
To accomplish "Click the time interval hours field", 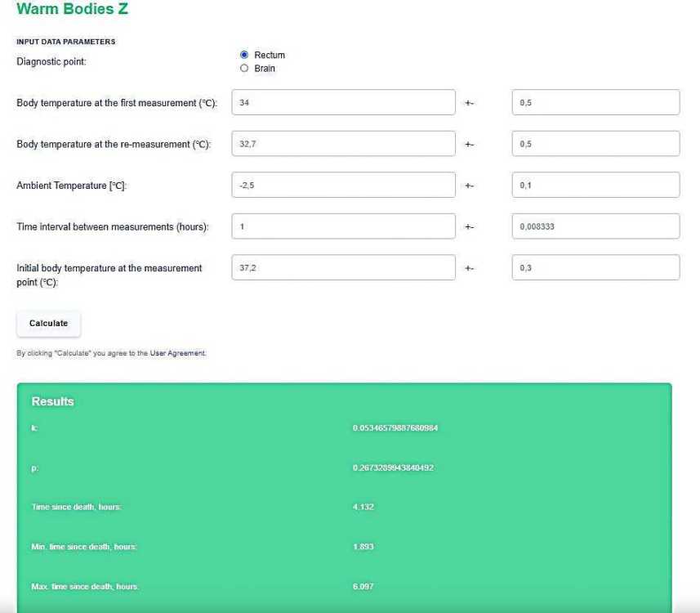I will [x=343, y=226].
